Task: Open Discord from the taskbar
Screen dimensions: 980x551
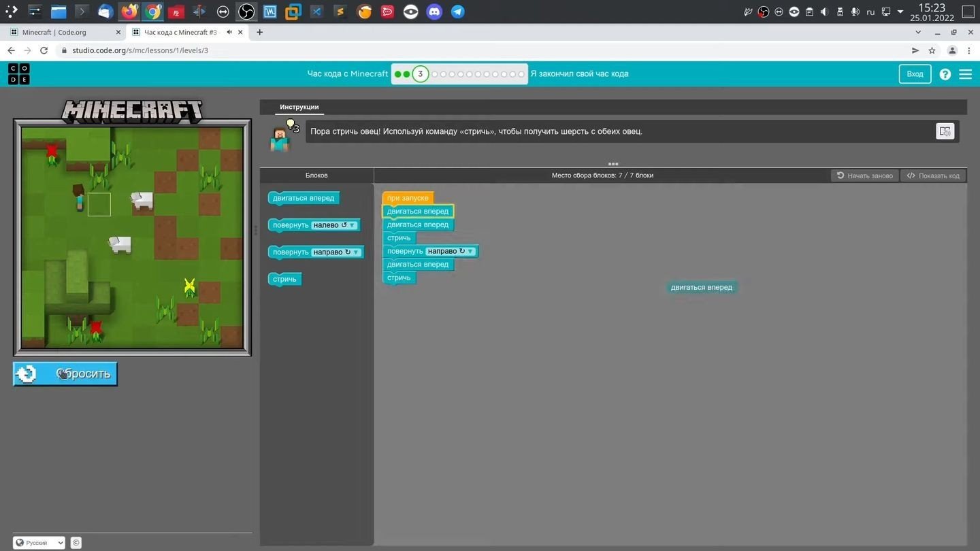Action: point(434,12)
